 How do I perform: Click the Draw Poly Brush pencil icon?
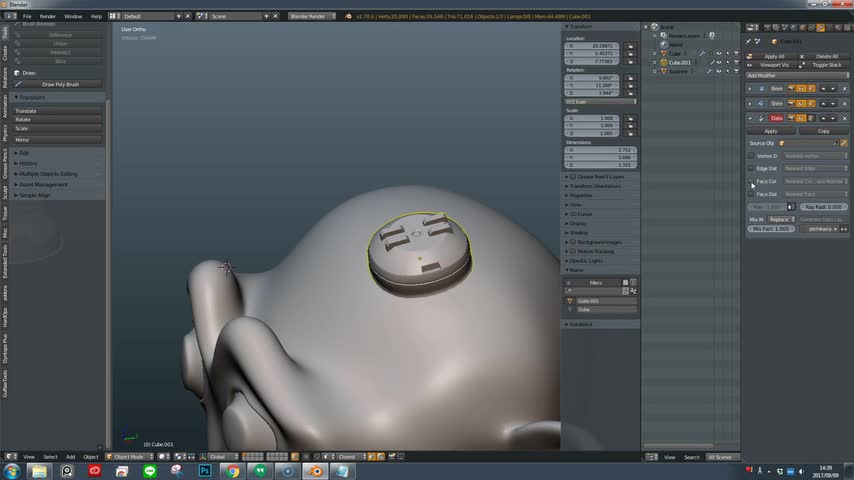tap(19, 84)
